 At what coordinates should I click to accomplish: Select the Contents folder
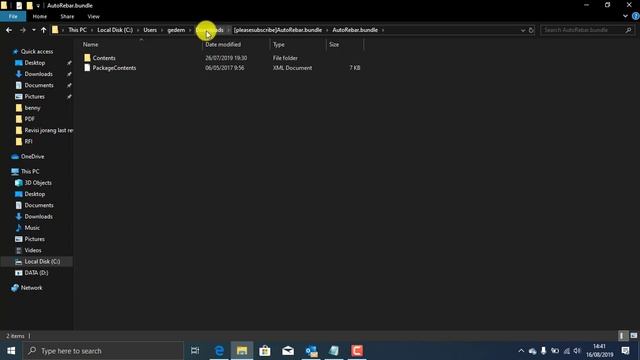pyautogui.click(x=104, y=58)
